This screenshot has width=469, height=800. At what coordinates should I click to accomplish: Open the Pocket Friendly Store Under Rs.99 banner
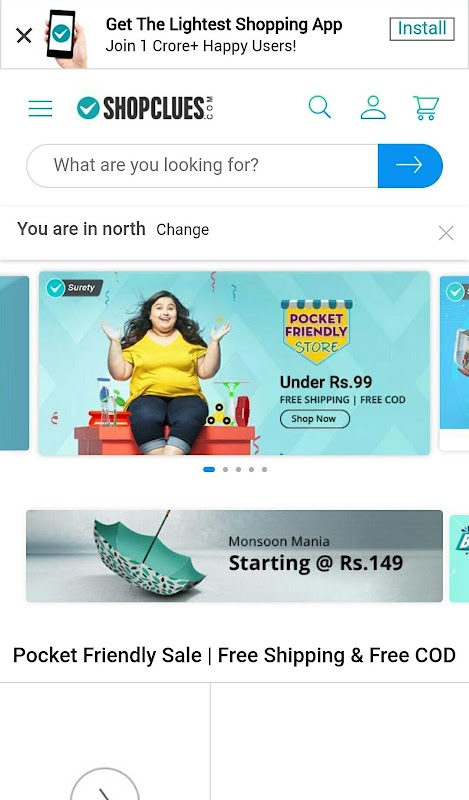click(234, 363)
